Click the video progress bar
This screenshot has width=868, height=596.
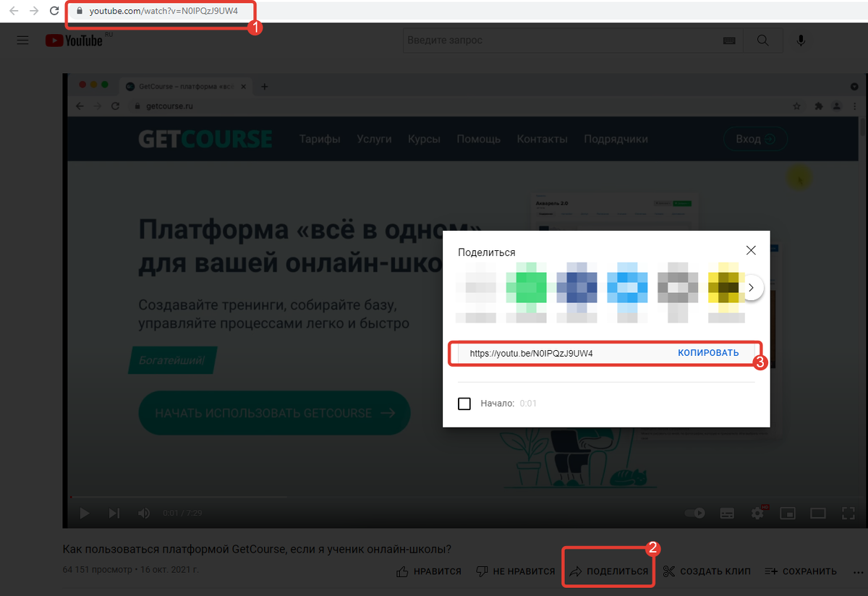pyautogui.click(x=463, y=497)
